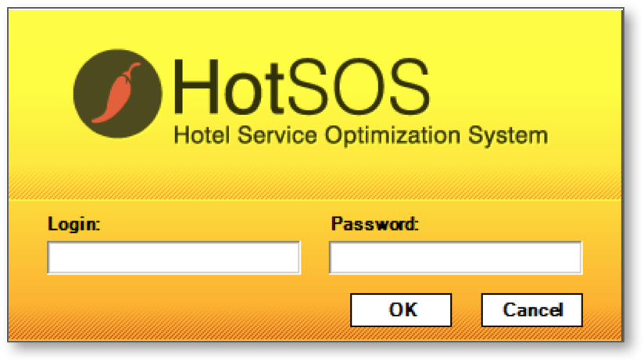Image resolution: width=644 pixels, height=362 pixels.
Task: Click the word "Service" in the subtitle
Action: pyautogui.click(x=277, y=134)
